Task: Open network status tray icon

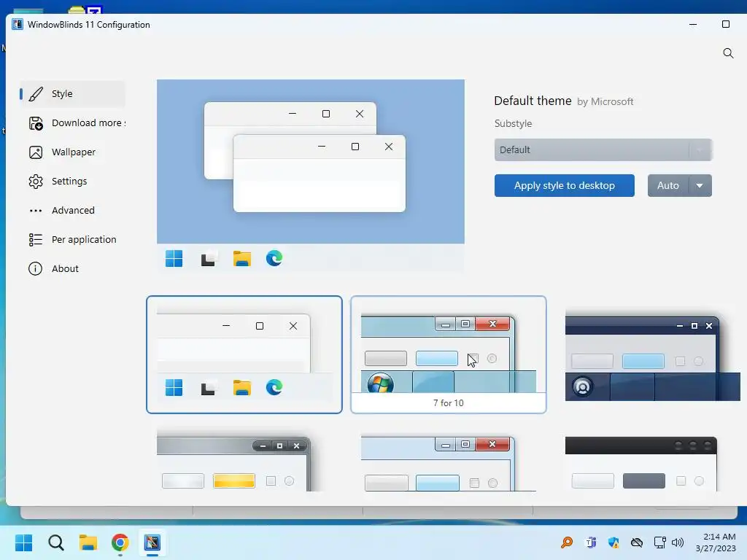Action: [x=659, y=542]
